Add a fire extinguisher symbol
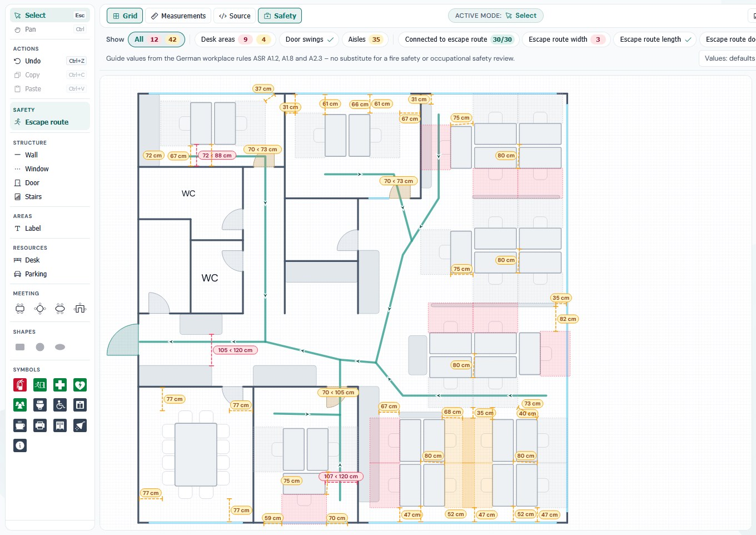 [20, 385]
